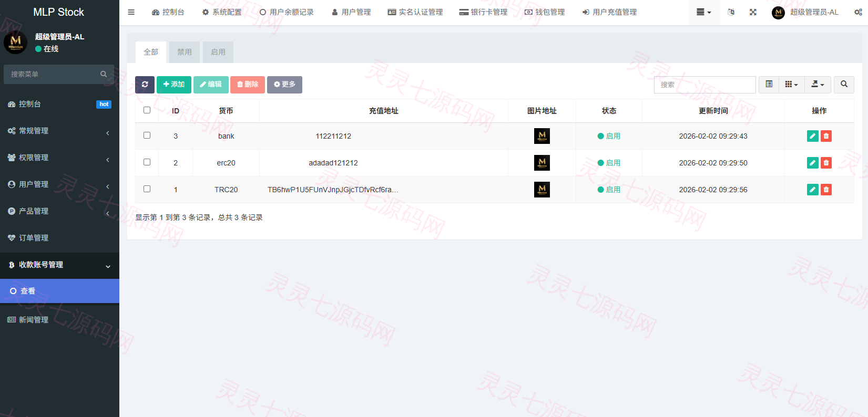Click the red 删除 toolbar button
868x417 pixels.
pyautogui.click(x=248, y=85)
